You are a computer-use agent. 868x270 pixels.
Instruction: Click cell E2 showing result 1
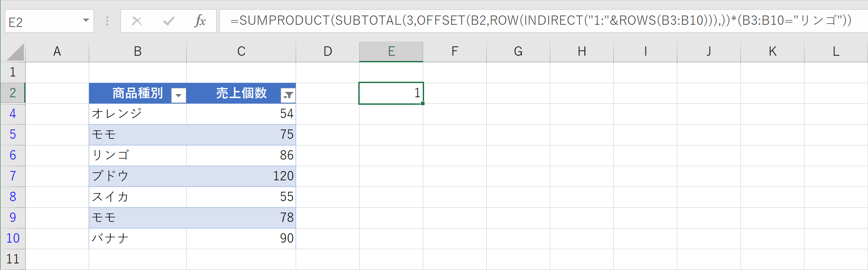point(391,93)
